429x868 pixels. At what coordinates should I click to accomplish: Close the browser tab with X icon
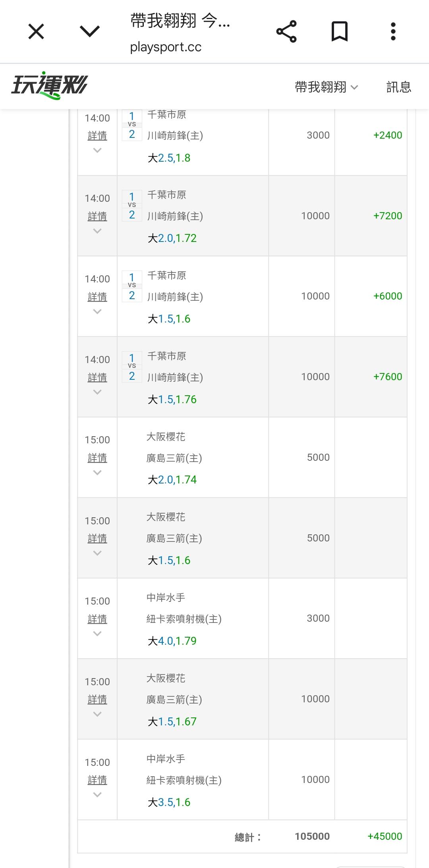(36, 31)
